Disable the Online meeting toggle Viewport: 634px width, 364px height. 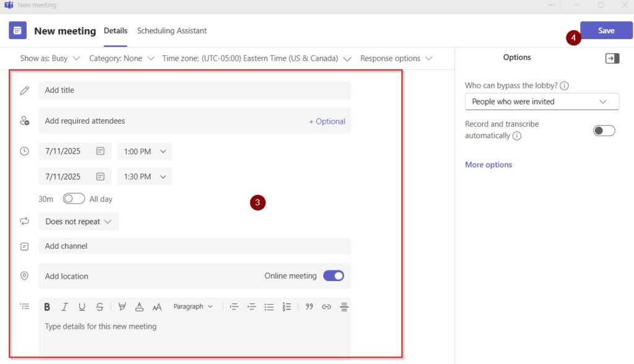(x=334, y=276)
